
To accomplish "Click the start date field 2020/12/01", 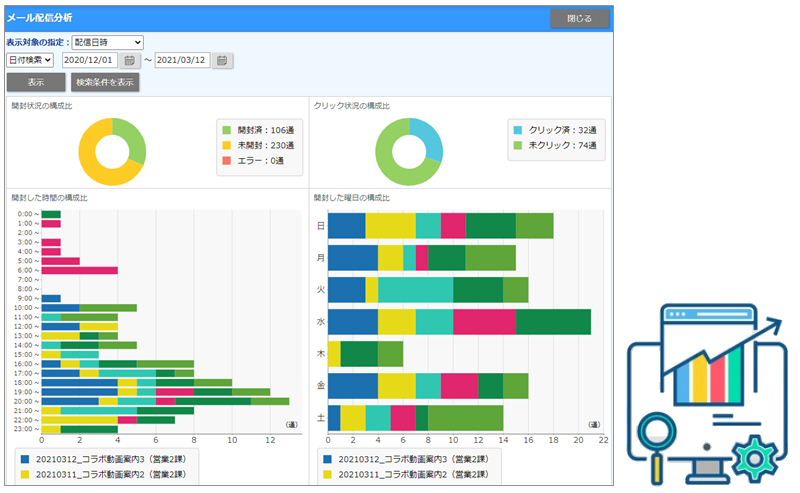I will pyautogui.click(x=90, y=60).
